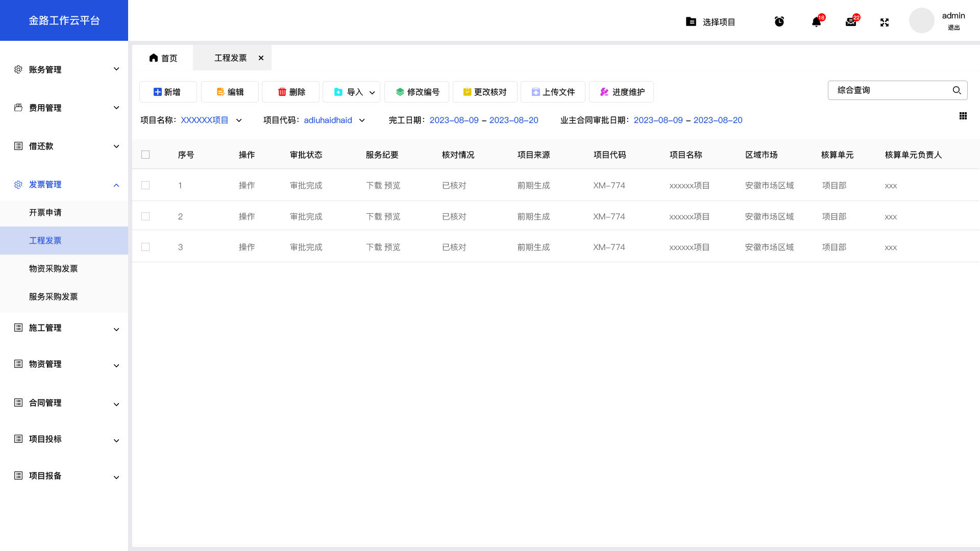Click 操作 link in row 2
This screenshot has width=980, height=551.
pos(247,216)
